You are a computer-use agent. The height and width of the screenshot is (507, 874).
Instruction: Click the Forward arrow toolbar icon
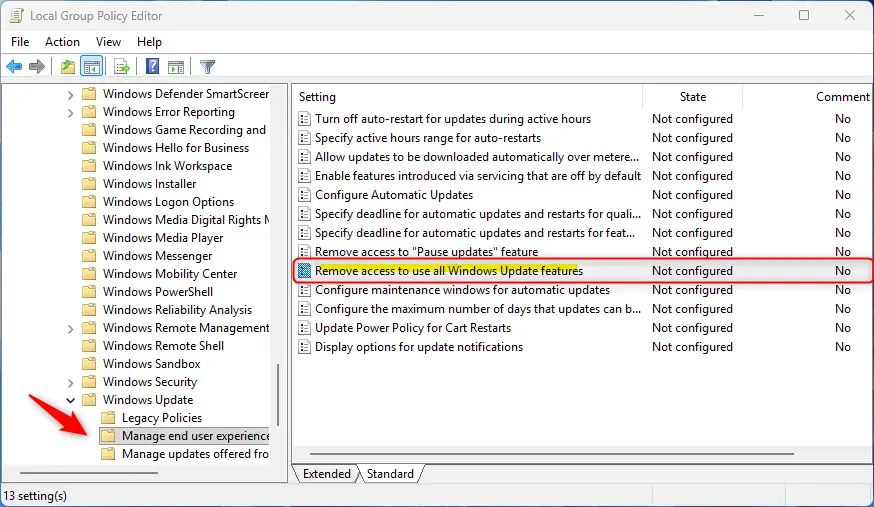(x=37, y=67)
